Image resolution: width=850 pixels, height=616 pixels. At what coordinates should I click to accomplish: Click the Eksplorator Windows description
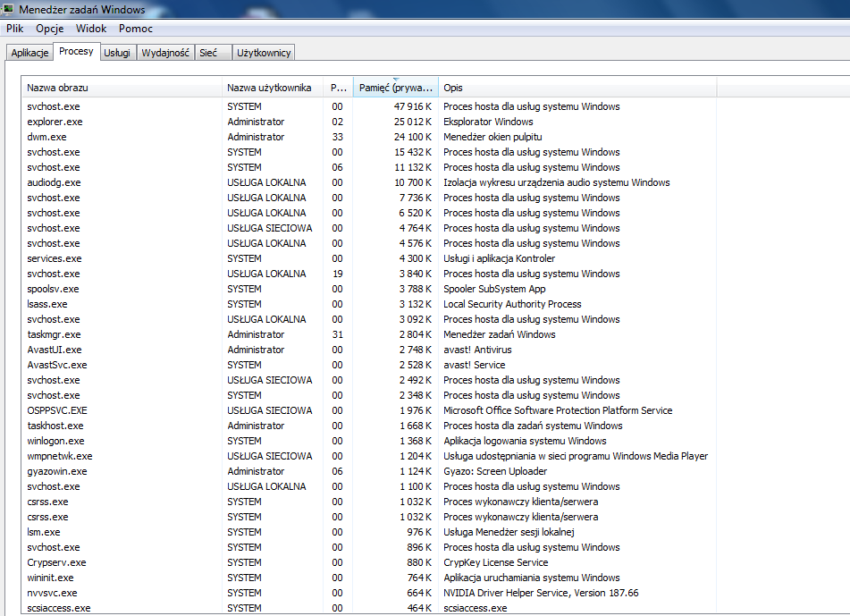pyautogui.click(x=488, y=122)
